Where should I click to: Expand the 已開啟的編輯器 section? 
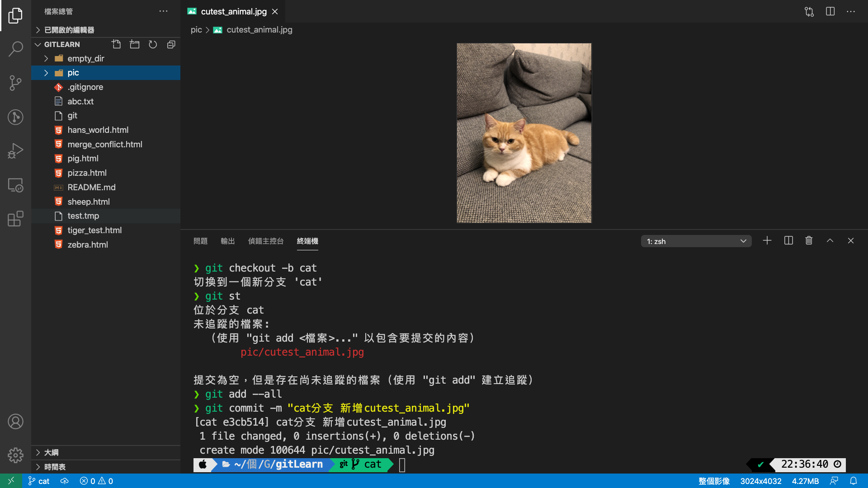click(106, 30)
